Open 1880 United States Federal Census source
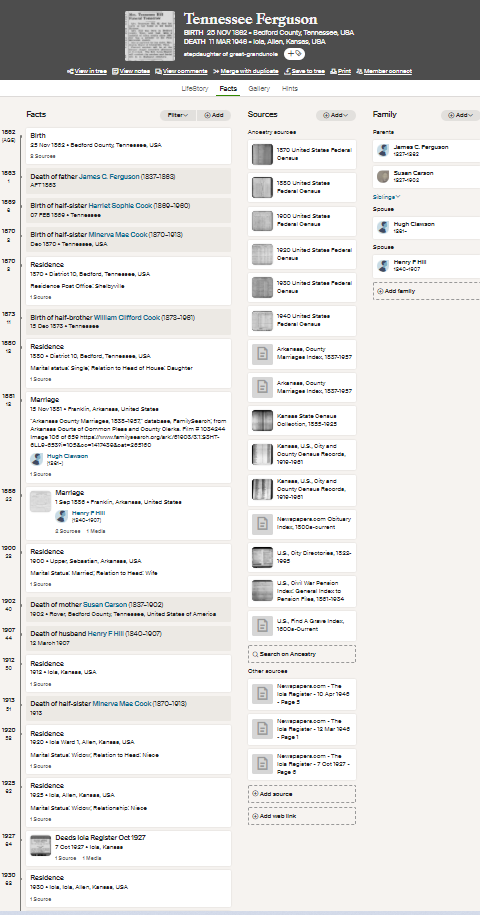 click(x=302, y=187)
